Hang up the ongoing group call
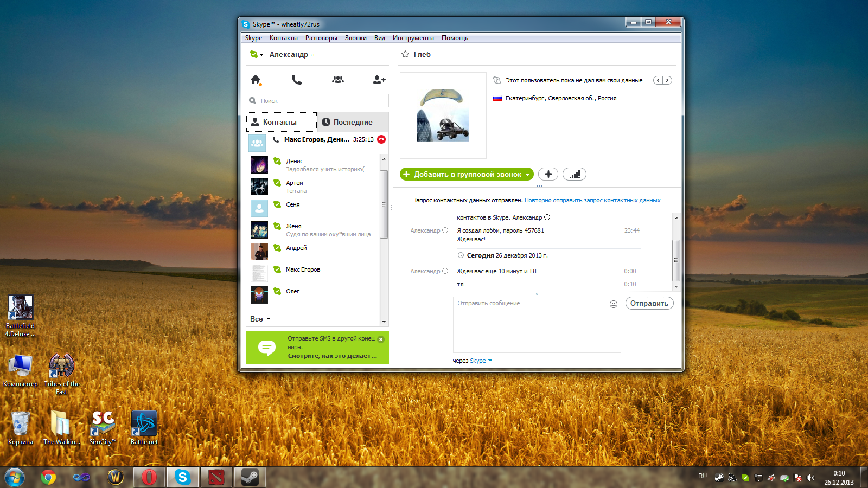Screen dimensions: 868x488 pos(381,139)
